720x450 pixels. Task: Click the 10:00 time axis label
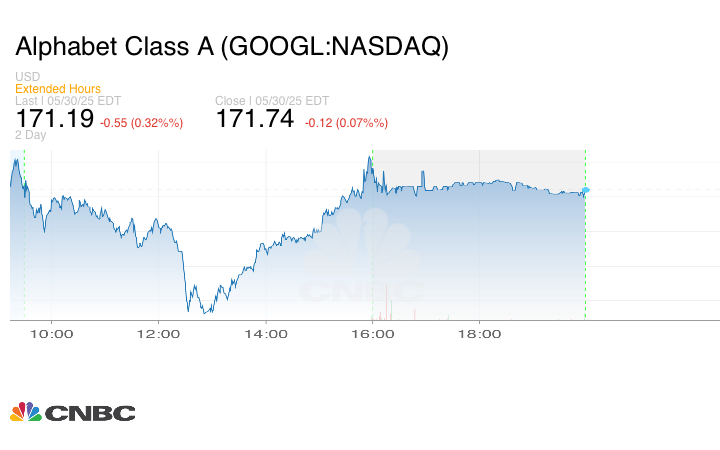52,334
